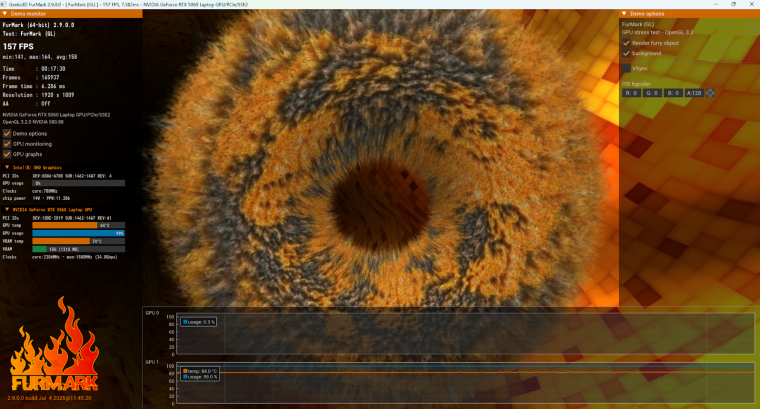
Task: Restore down the FurMark window
Action: (x=733, y=4)
